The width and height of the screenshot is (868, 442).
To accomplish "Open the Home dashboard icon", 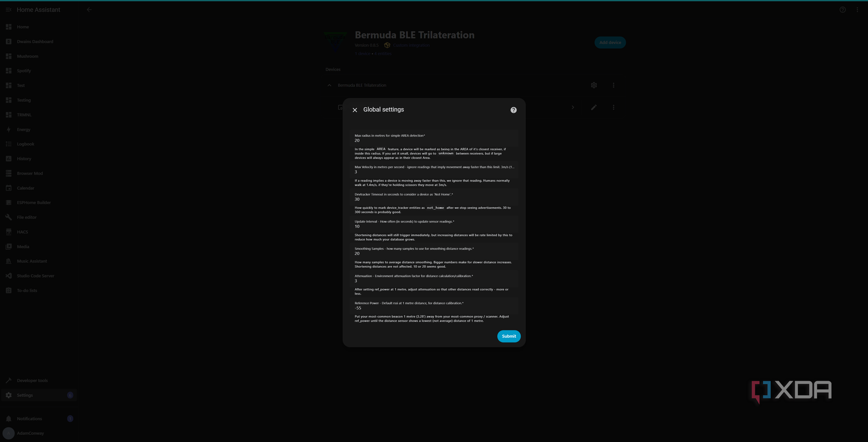I will tap(9, 27).
